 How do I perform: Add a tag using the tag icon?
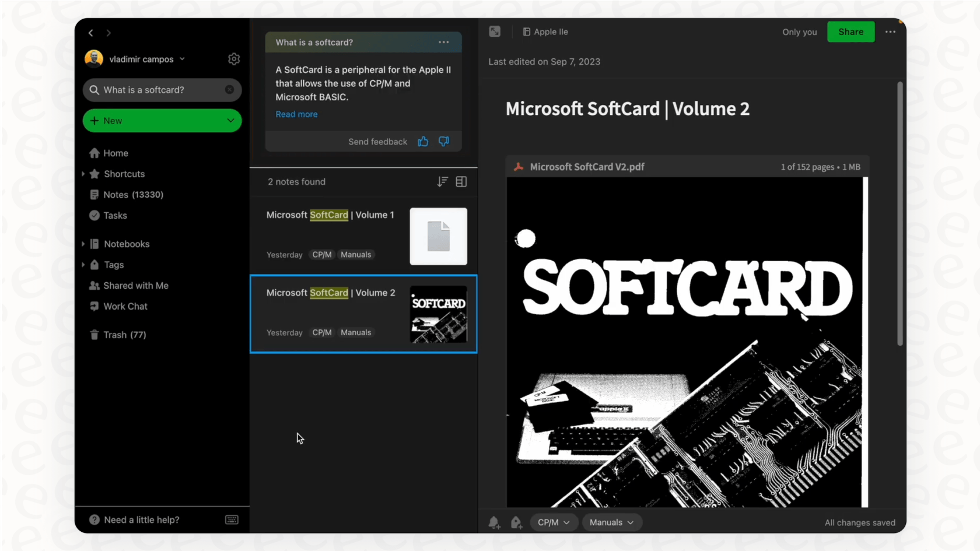[516, 522]
